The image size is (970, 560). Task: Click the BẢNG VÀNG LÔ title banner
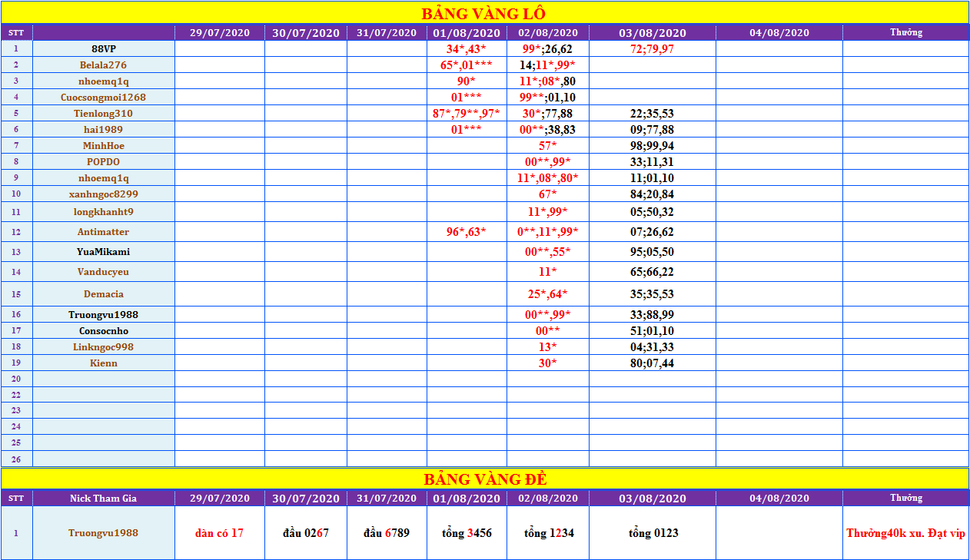[x=484, y=14]
